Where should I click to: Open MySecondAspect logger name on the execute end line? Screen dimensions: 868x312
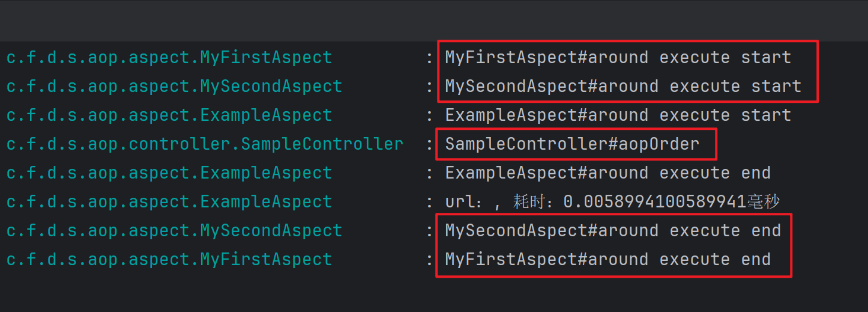click(174, 231)
